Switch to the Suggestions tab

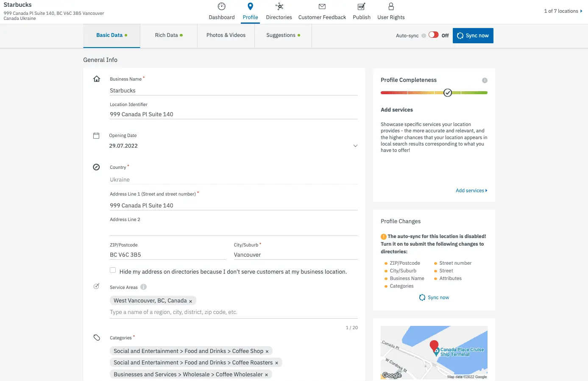[283, 36]
